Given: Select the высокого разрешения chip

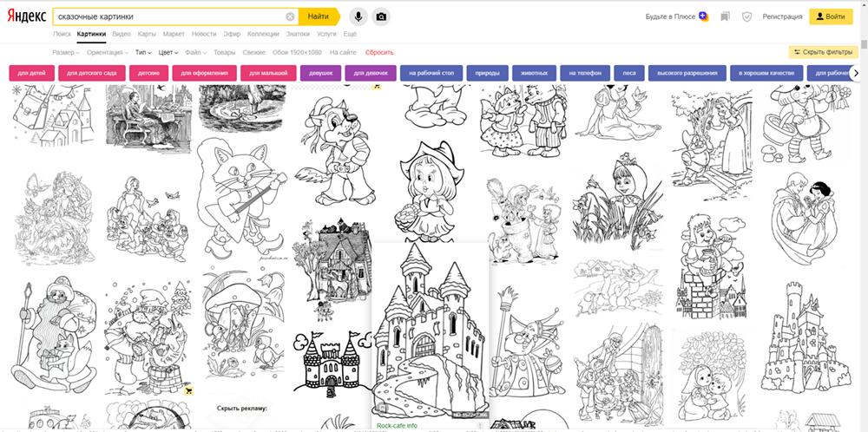Looking at the screenshot, I should (x=687, y=73).
